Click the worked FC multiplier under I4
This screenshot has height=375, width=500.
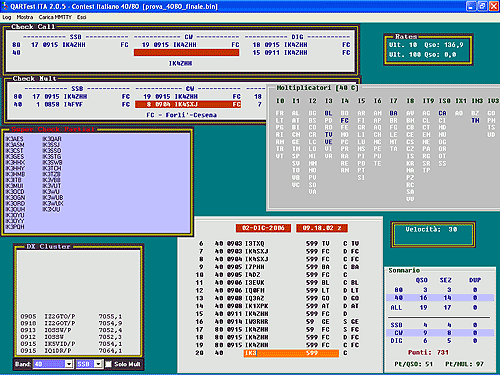click(345, 120)
